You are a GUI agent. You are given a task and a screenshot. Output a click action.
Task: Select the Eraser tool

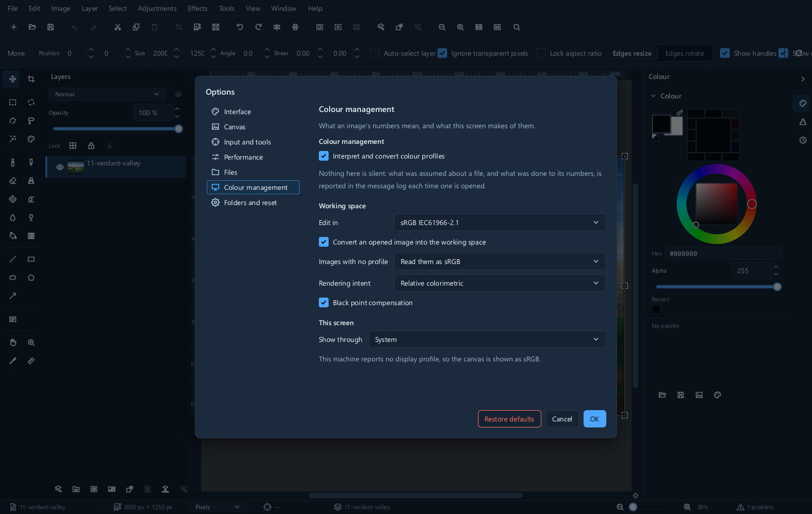point(12,181)
